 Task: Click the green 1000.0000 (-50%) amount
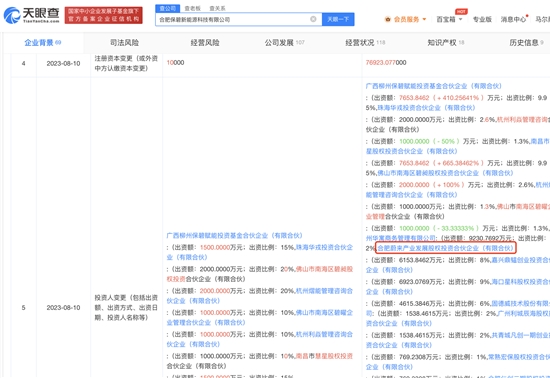click(x=429, y=141)
